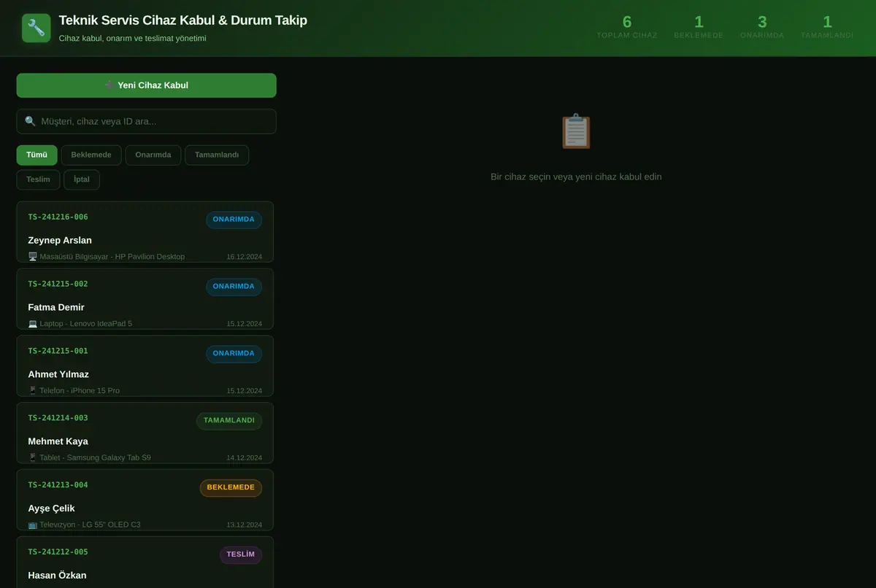The image size is (876, 588).
Task: Click ONARIMDA badge on Zeynep Arslan card
Action: coord(234,220)
